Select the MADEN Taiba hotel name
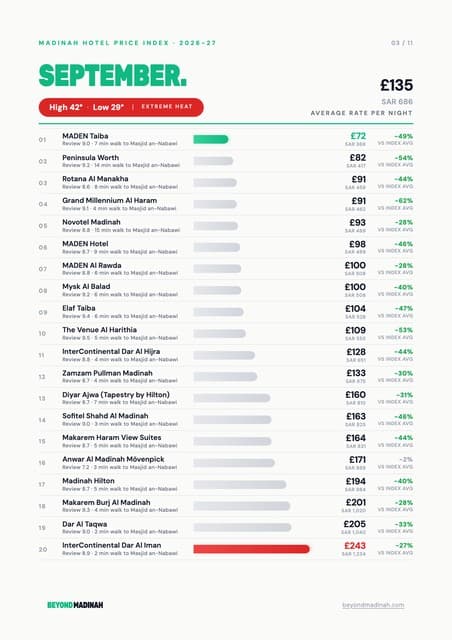452x640 pixels. point(85,136)
